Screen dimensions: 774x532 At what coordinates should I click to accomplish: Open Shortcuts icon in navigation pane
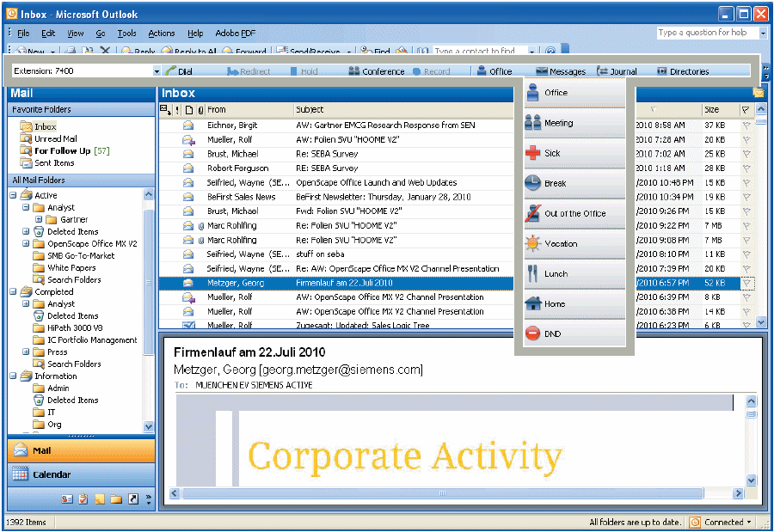(132, 499)
